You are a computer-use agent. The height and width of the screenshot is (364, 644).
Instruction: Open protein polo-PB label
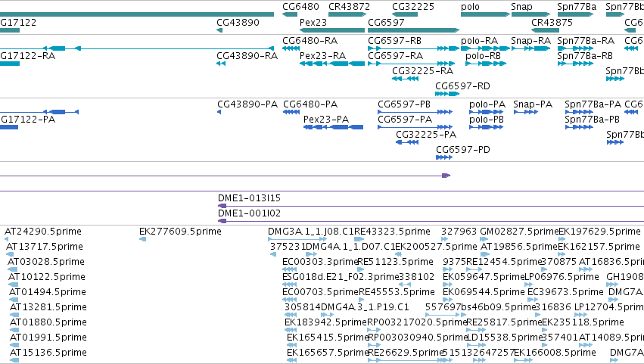(487, 120)
